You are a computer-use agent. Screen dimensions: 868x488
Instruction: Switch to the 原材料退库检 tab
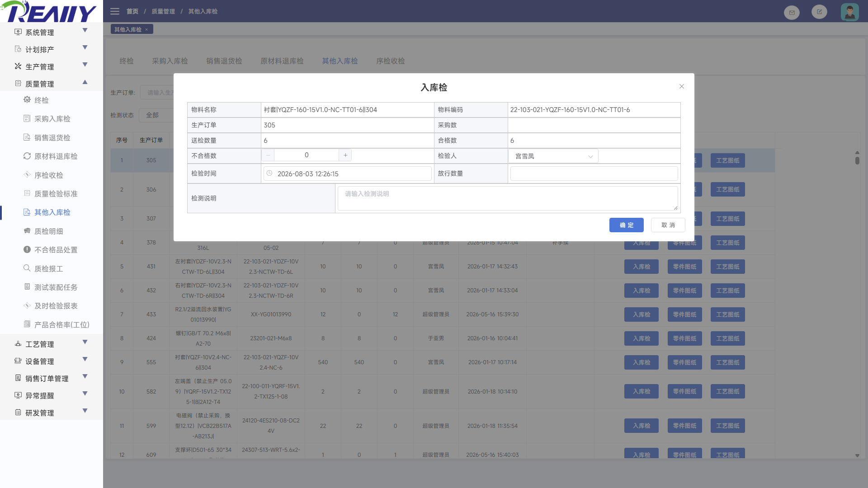point(282,61)
